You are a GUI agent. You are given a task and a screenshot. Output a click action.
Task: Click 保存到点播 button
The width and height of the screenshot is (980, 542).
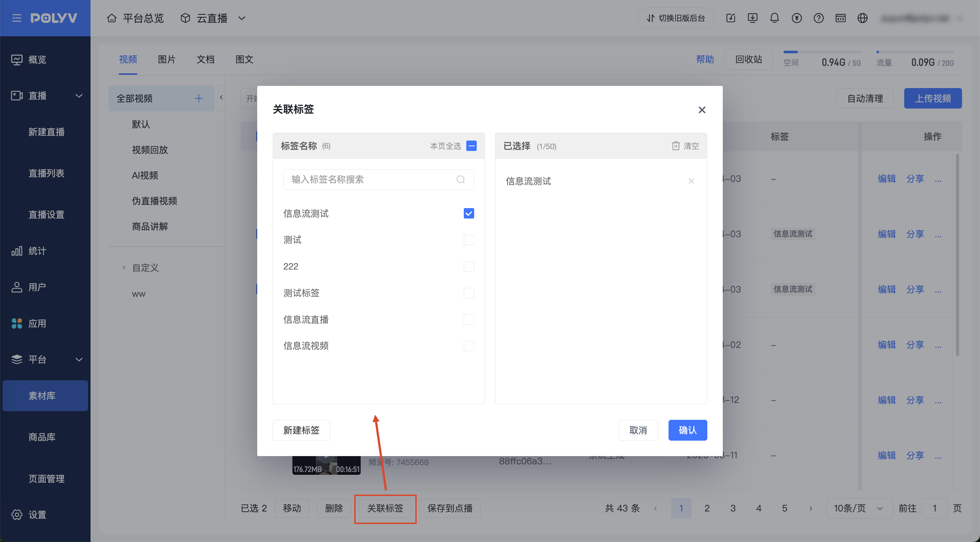tap(450, 508)
